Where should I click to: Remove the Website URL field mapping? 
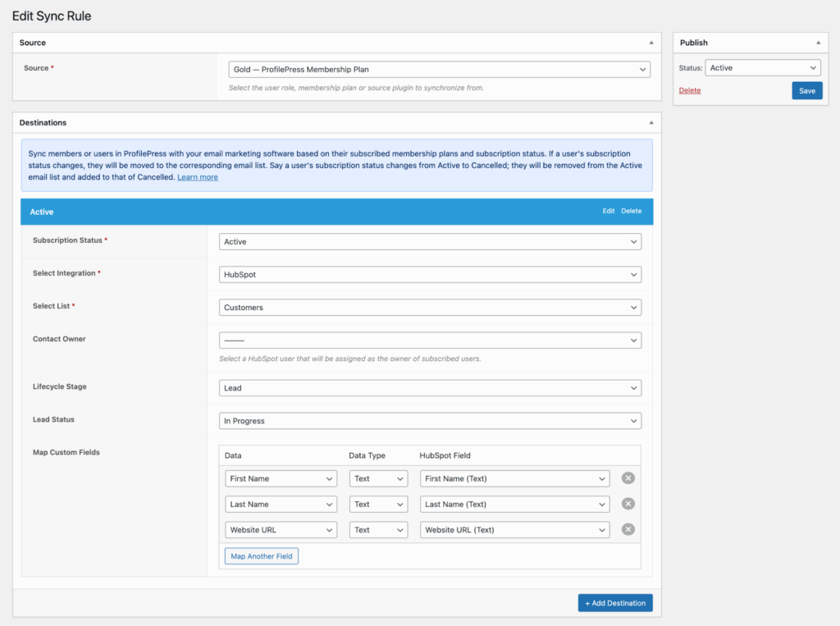point(628,529)
